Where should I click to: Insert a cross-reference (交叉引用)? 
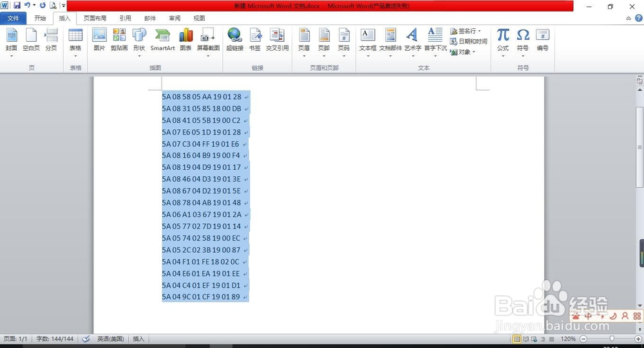[x=277, y=41]
